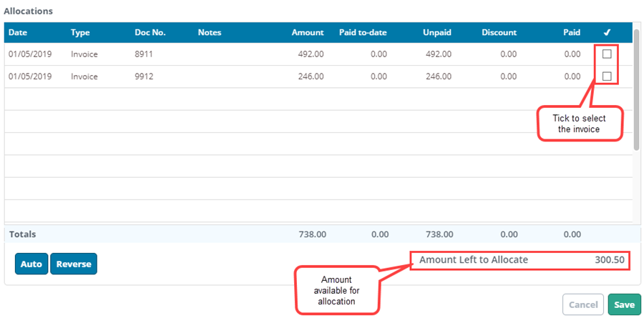This screenshot has height=318, width=644.
Task: Click the checkmark column header icon
Action: click(607, 33)
